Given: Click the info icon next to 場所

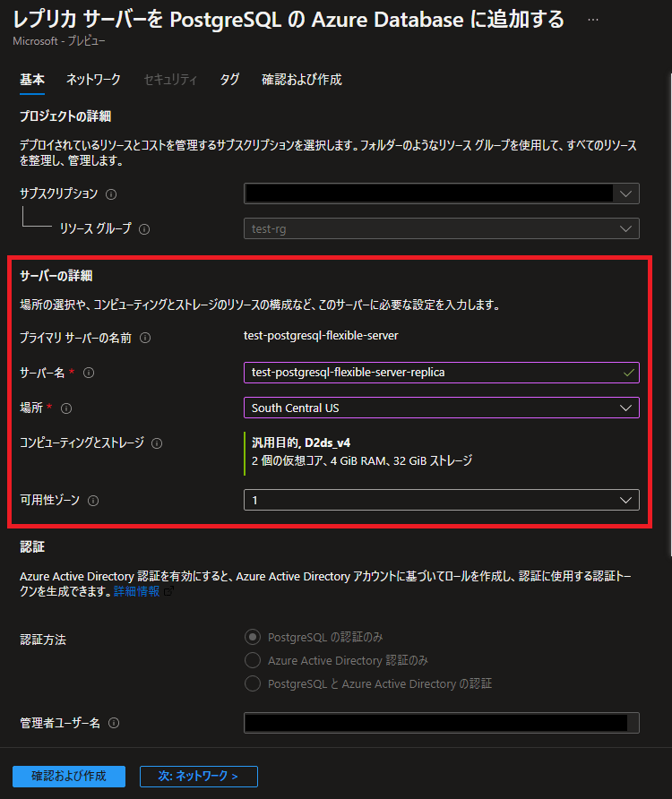Looking at the screenshot, I should coord(66,408).
